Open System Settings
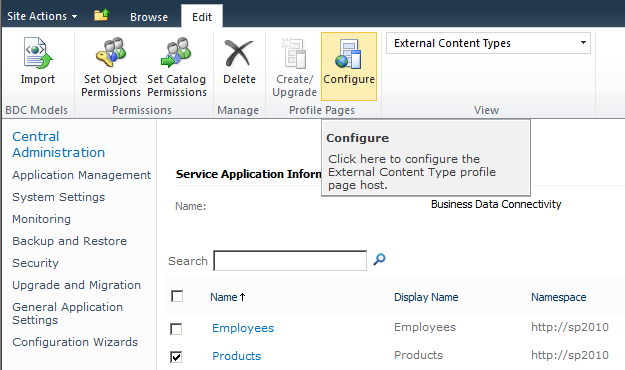 tap(59, 197)
